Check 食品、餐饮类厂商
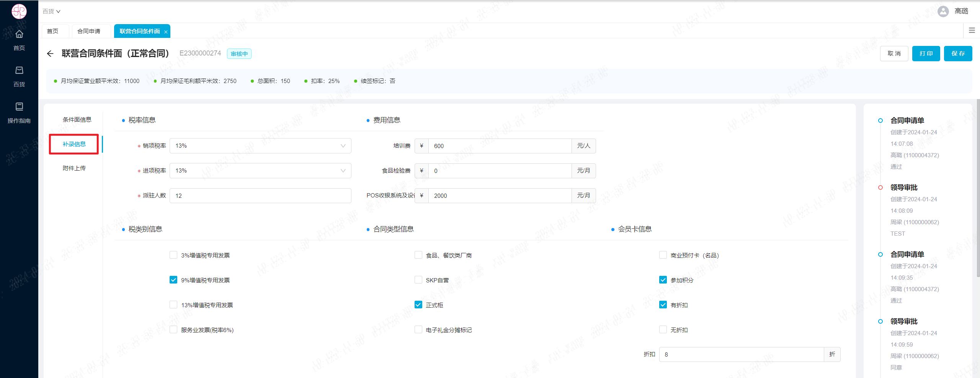The image size is (980, 378). click(418, 255)
